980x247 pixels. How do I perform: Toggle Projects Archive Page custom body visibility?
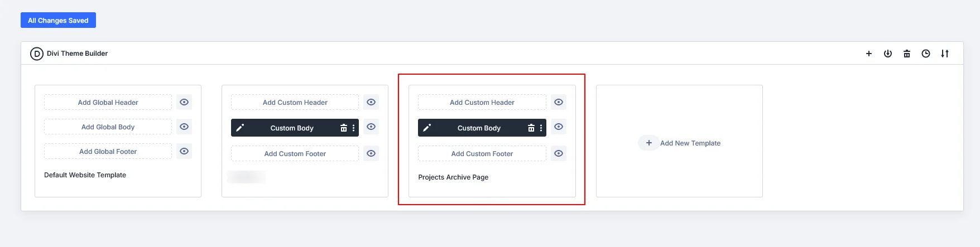pyautogui.click(x=559, y=127)
